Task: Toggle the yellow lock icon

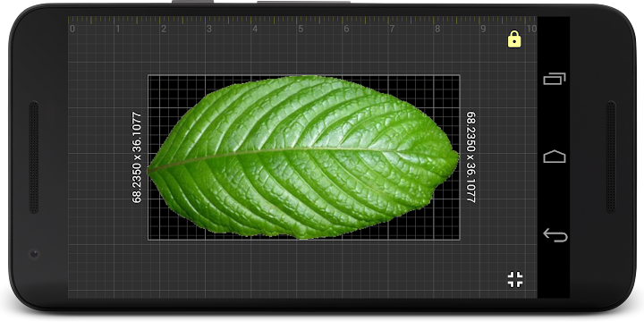Action: (514, 39)
